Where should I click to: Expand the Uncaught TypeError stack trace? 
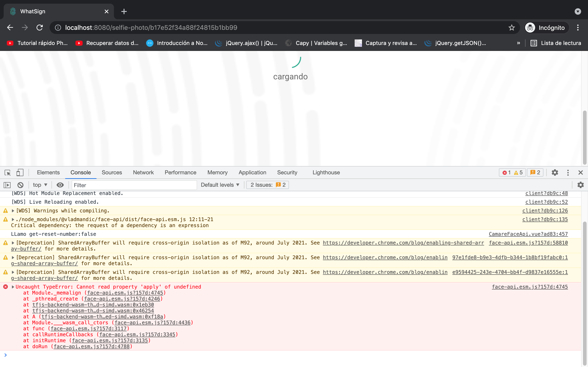12,287
